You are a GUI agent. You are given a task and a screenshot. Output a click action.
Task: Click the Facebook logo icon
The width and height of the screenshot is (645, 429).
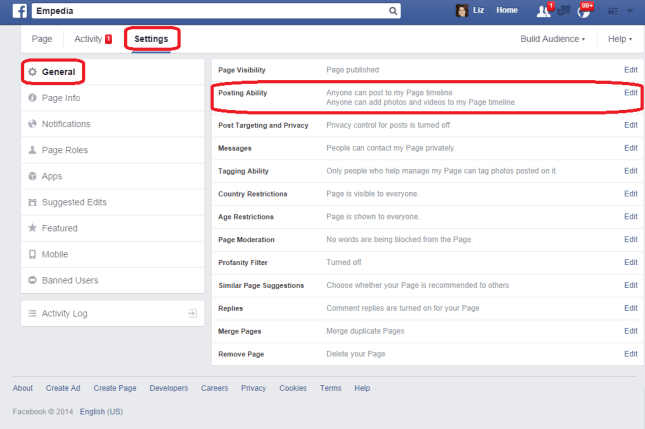[20, 11]
